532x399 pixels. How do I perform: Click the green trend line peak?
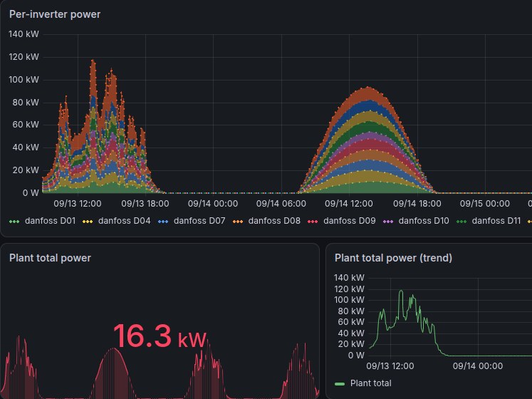pyautogui.click(x=401, y=291)
